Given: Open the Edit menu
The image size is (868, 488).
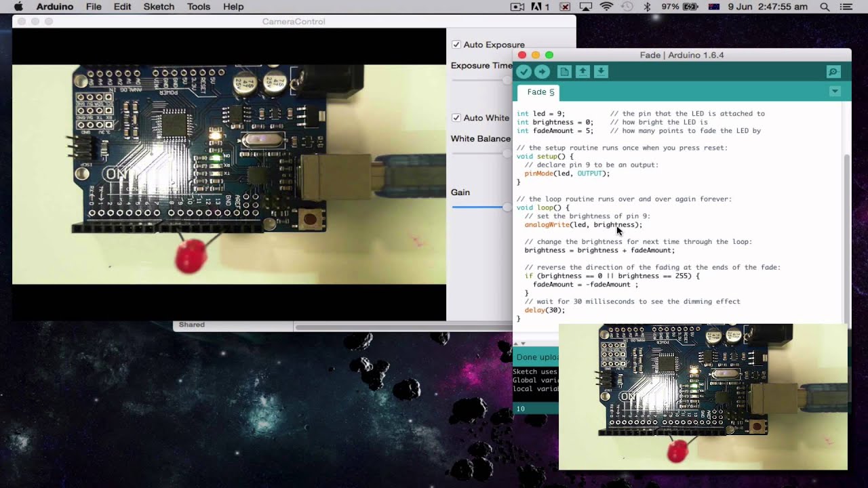Looking at the screenshot, I should coord(123,7).
